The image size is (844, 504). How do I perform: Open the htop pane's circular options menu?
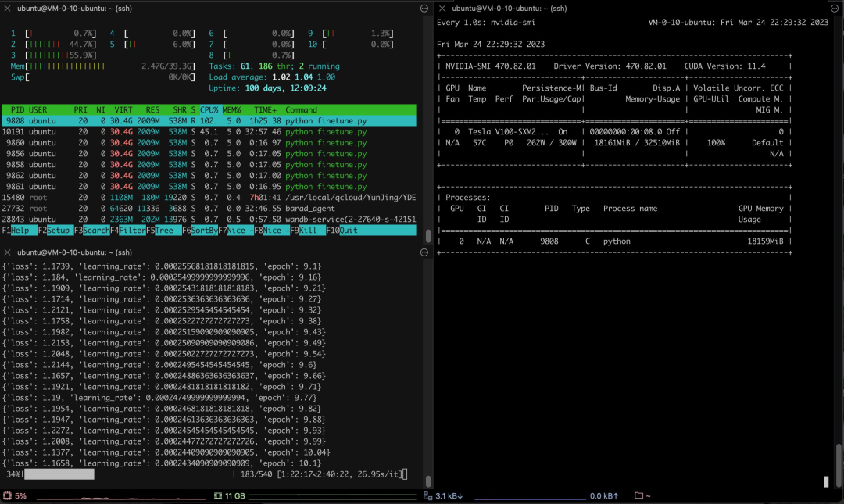[424, 9]
